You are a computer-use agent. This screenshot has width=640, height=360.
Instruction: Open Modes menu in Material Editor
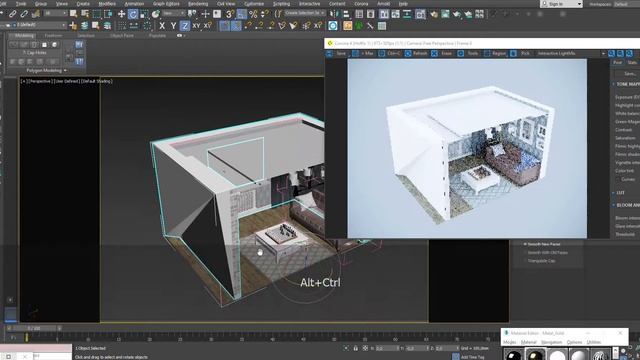coord(509,342)
